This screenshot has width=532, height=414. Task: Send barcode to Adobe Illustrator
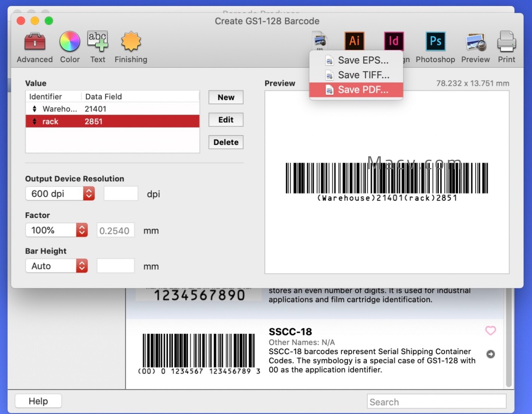[x=354, y=41]
